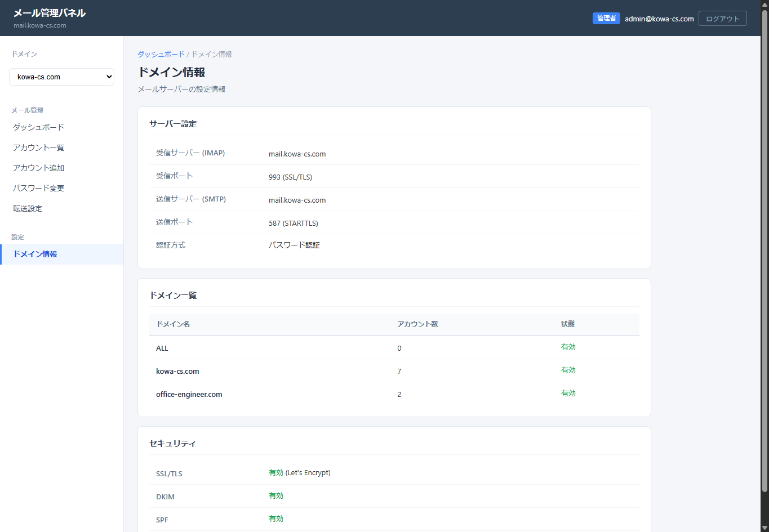
Task: Click the 管理者 role badge
Action: (606, 18)
